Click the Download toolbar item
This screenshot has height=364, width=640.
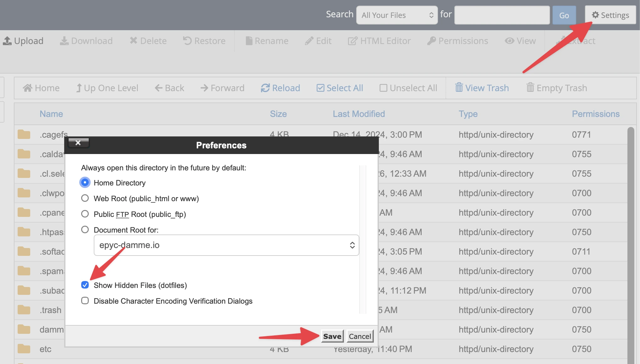[x=86, y=41]
